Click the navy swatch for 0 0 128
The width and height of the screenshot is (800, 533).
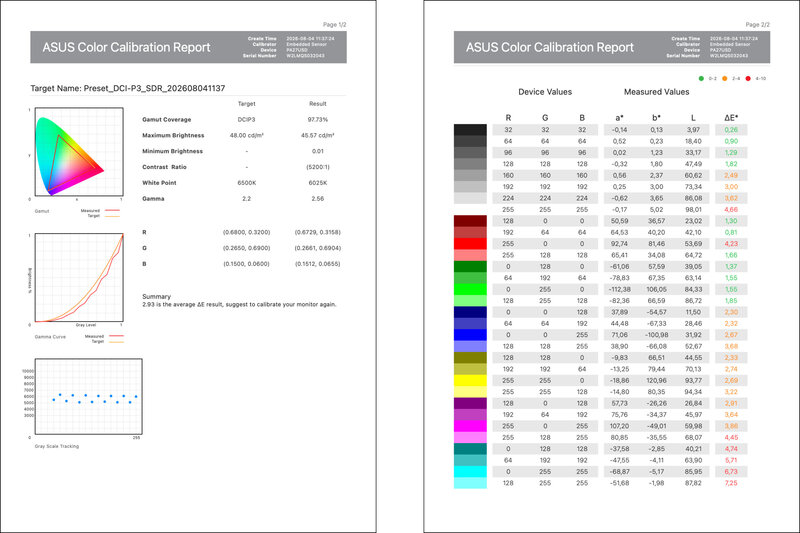(470, 312)
